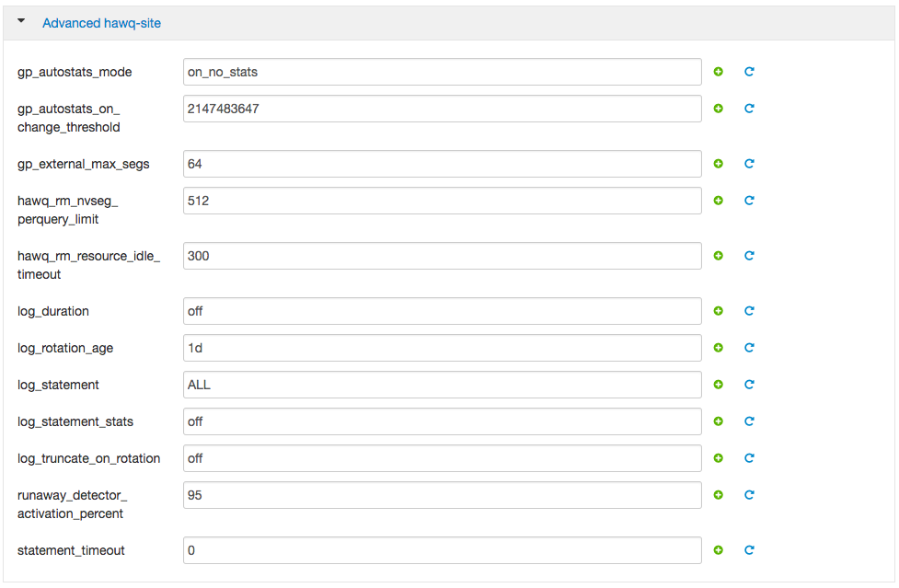This screenshot has width=899, height=588.
Task: Click green plus icon for log_truncate_on_rotation
Action: pos(719,458)
